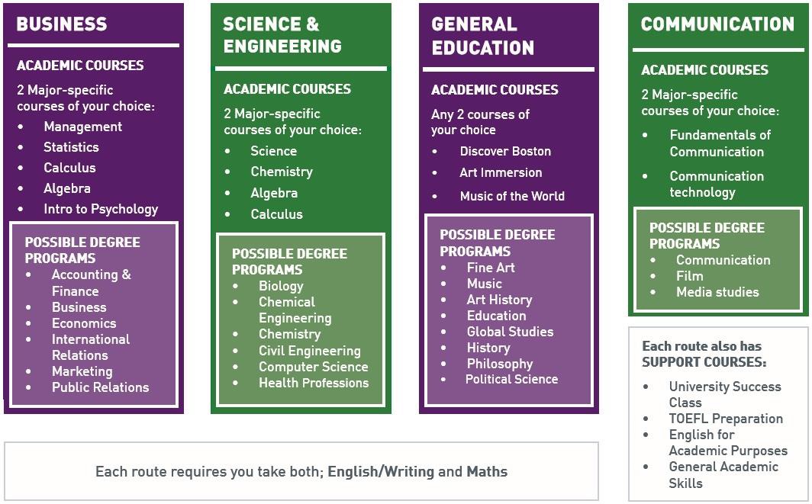
Task: Pick the Intro to Psychology course
Action: 101,209
